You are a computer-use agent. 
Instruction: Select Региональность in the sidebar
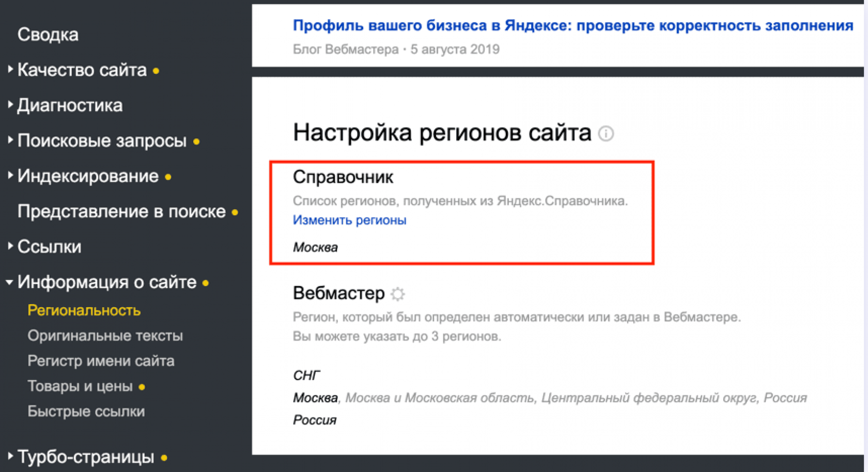[x=84, y=310]
